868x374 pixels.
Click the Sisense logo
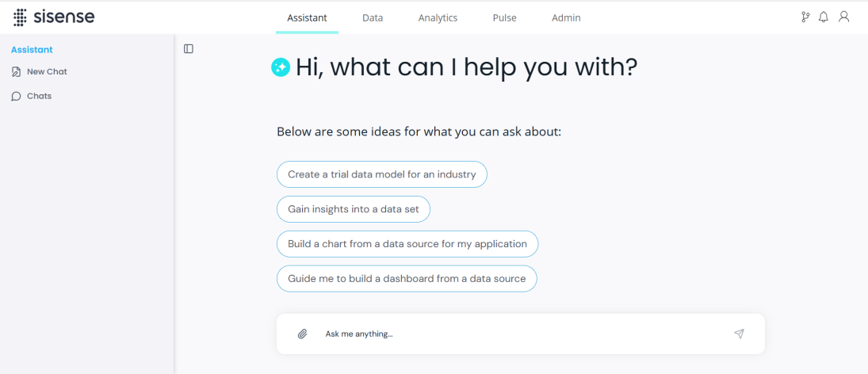pos(54,17)
